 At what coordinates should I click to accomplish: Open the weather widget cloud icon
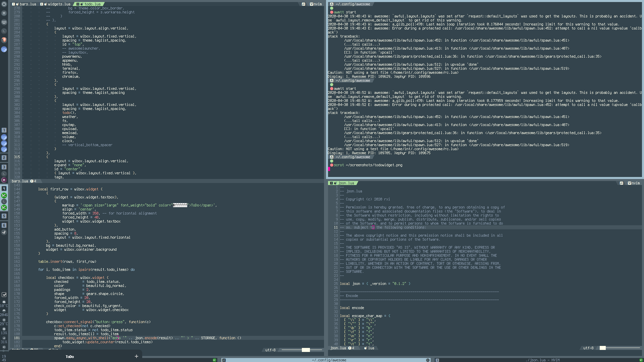(4, 302)
